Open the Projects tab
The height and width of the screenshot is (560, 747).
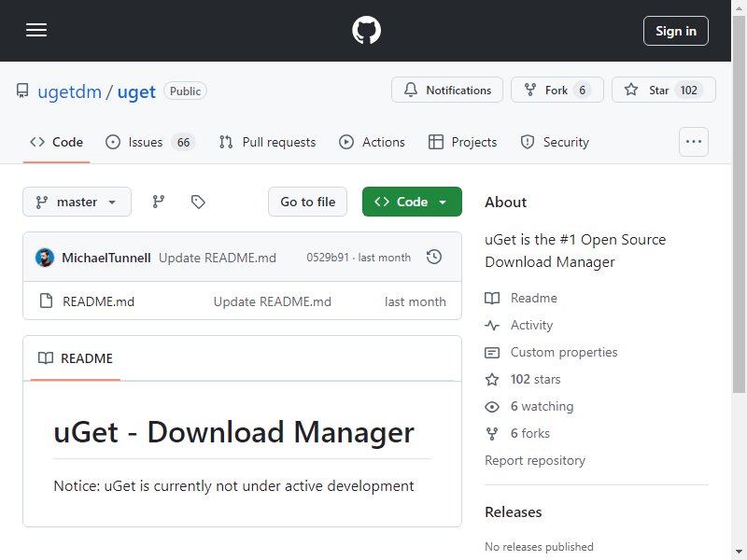click(x=462, y=142)
